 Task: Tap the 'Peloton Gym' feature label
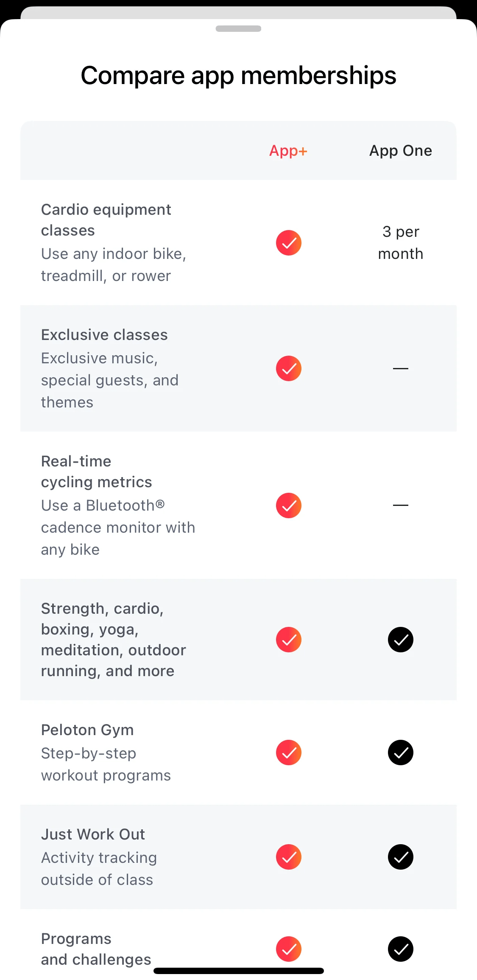[87, 730]
